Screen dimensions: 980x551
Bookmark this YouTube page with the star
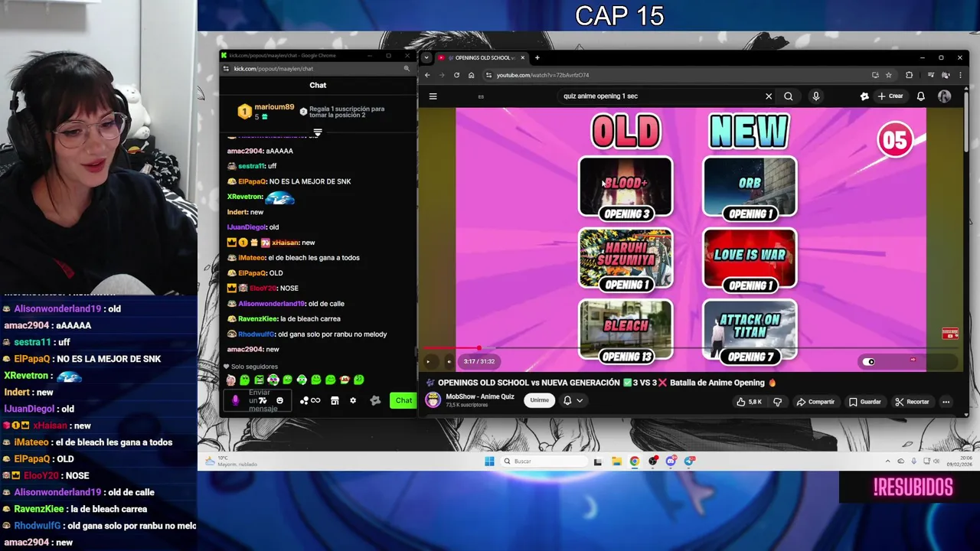pyautogui.click(x=888, y=75)
